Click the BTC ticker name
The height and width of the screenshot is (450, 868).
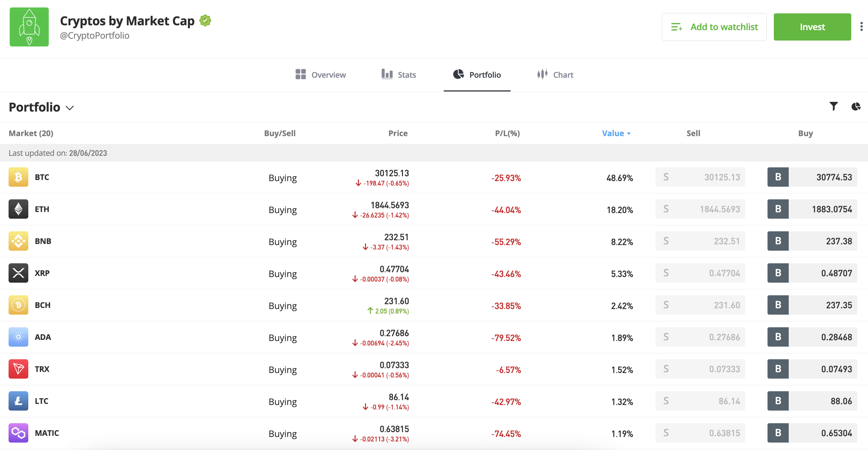pos(42,177)
